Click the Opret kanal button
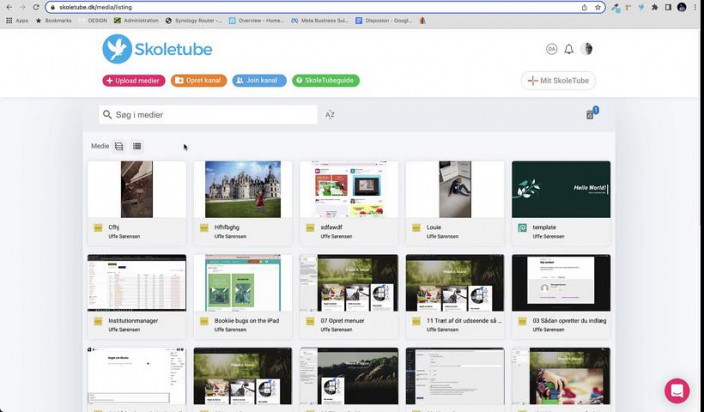This screenshot has width=704, height=412. [x=199, y=81]
